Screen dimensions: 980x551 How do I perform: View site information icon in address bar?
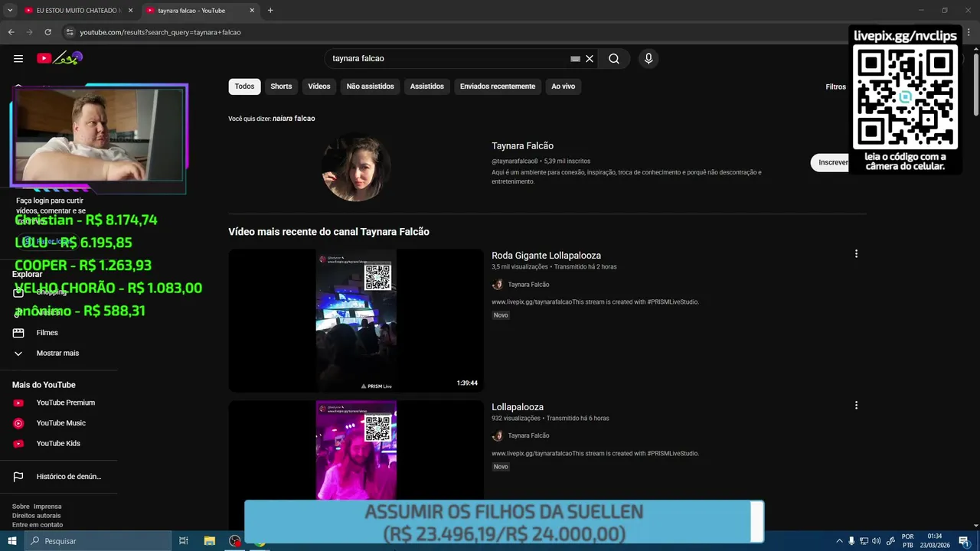pyautogui.click(x=70, y=32)
